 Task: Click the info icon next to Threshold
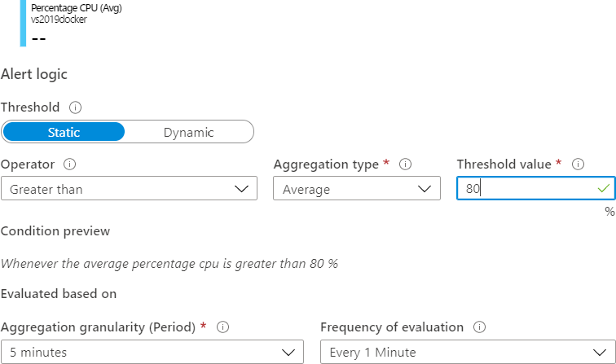point(76,107)
